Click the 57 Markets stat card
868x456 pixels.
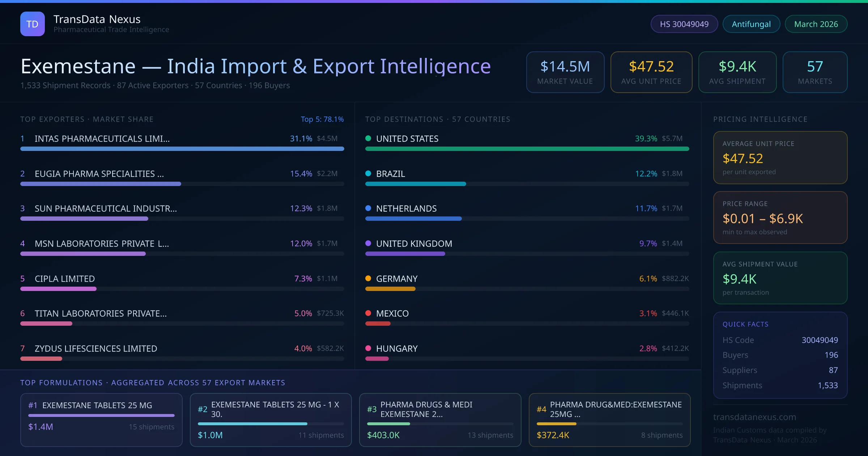pyautogui.click(x=815, y=72)
